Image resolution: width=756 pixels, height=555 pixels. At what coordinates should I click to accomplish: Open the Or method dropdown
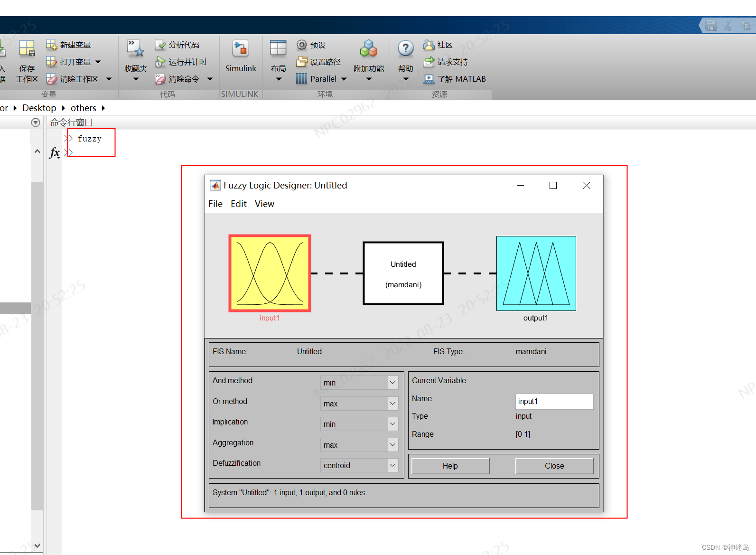(359, 404)
